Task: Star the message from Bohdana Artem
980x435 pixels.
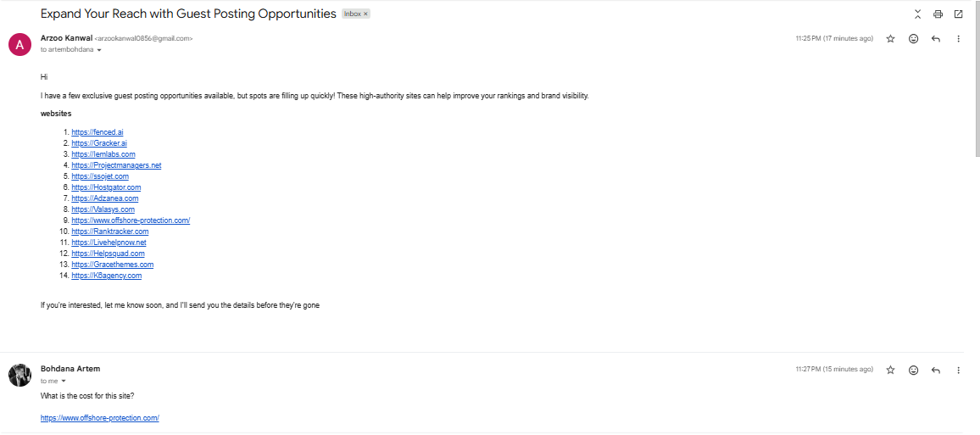Action: [x=890, y=370]
